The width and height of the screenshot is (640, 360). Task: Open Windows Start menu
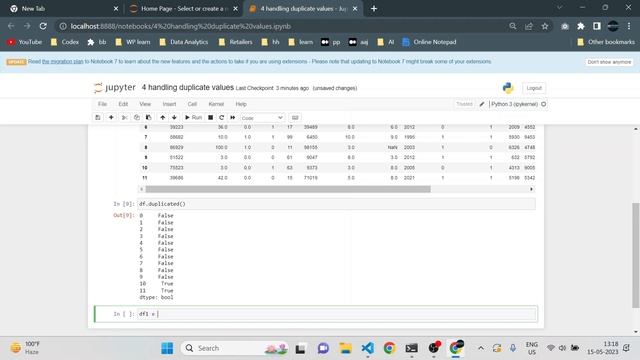tap(167, 348)
